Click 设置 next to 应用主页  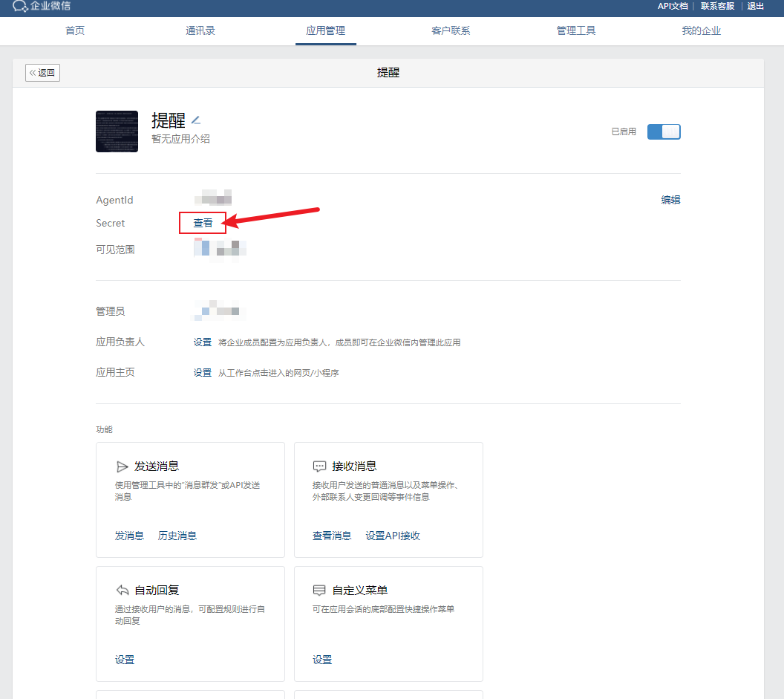point(203,373)
